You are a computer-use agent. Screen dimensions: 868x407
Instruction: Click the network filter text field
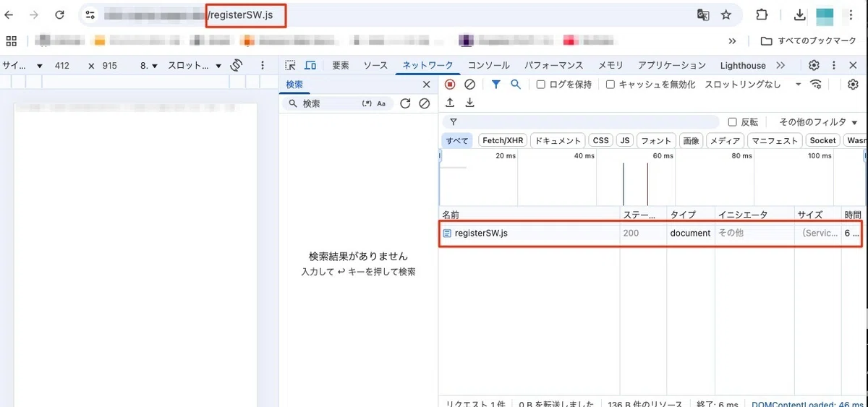pos(581,122)
